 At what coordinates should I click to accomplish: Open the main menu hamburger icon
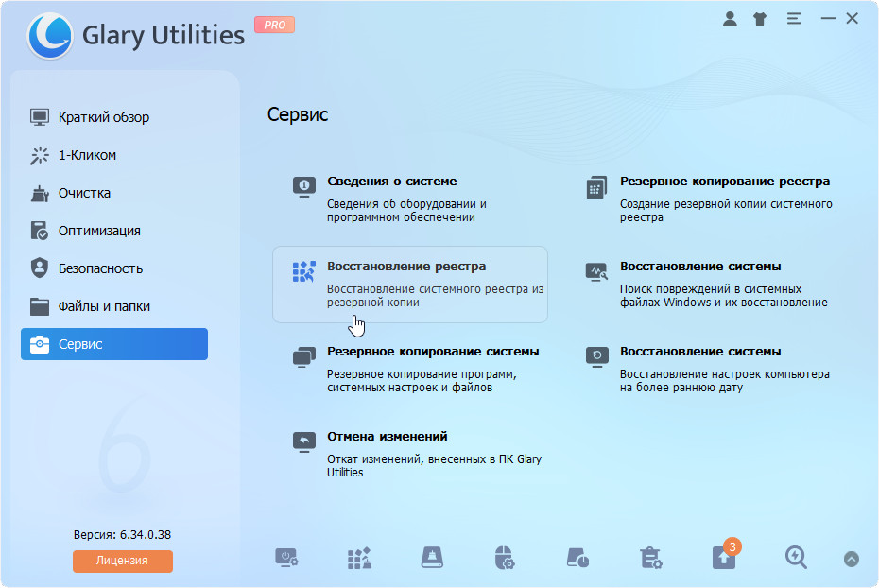pyautogui.click(x=794, y=18)
